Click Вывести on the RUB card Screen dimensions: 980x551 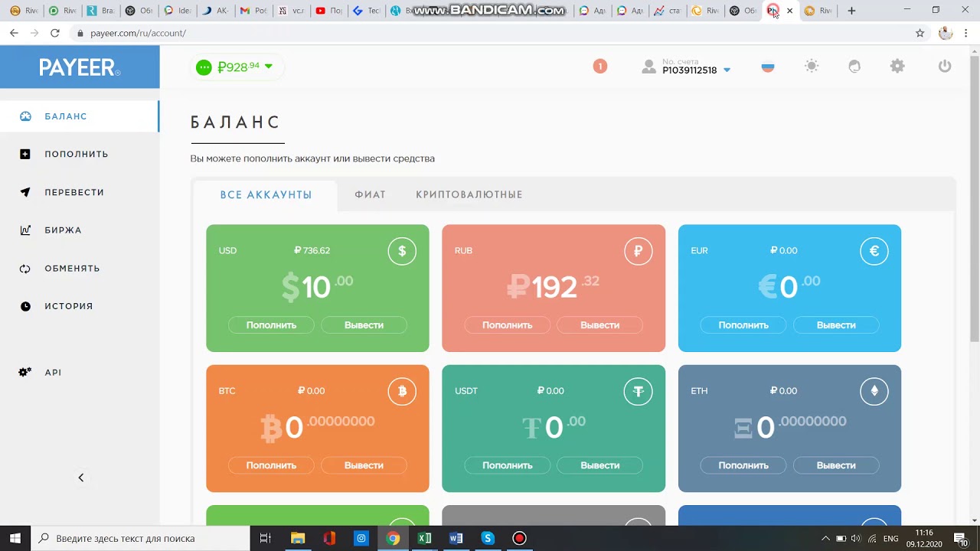click(599, 325)
